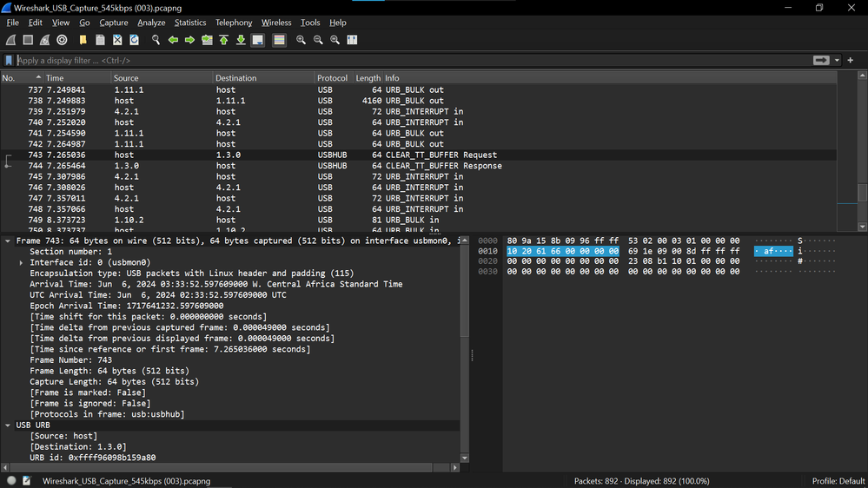This screenshot has height=488, width=868.
Task: Open the Analyze menu
Action: (151, 23)
